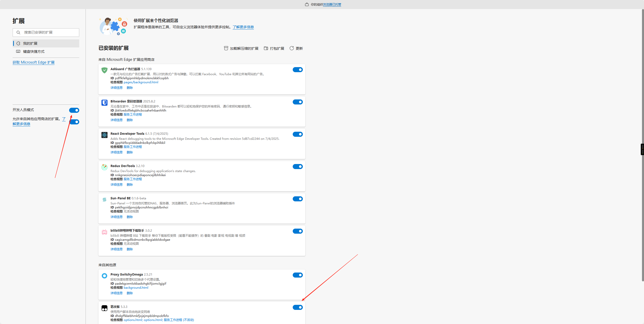Toggle allow extensions from other stores
Image resolution: width=644 pixels, height=324 pixels.
(74, 122)
